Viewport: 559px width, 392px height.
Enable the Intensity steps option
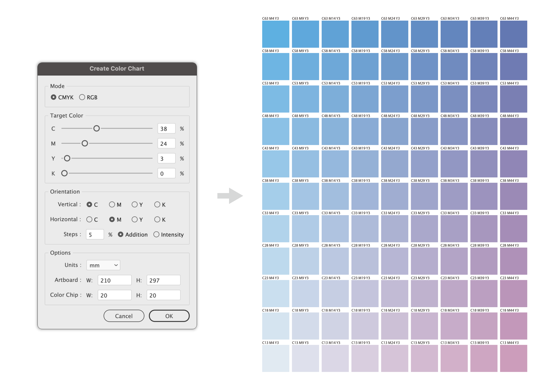156,234
